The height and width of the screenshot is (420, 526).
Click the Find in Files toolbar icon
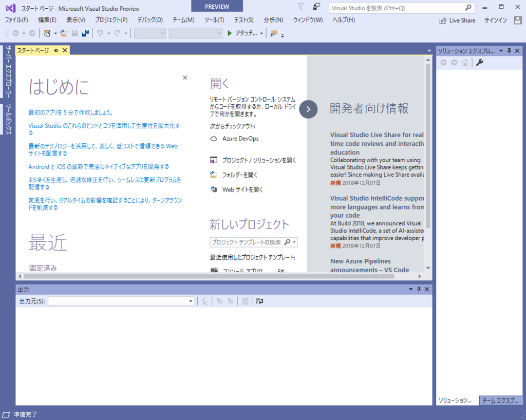(274, 33)
